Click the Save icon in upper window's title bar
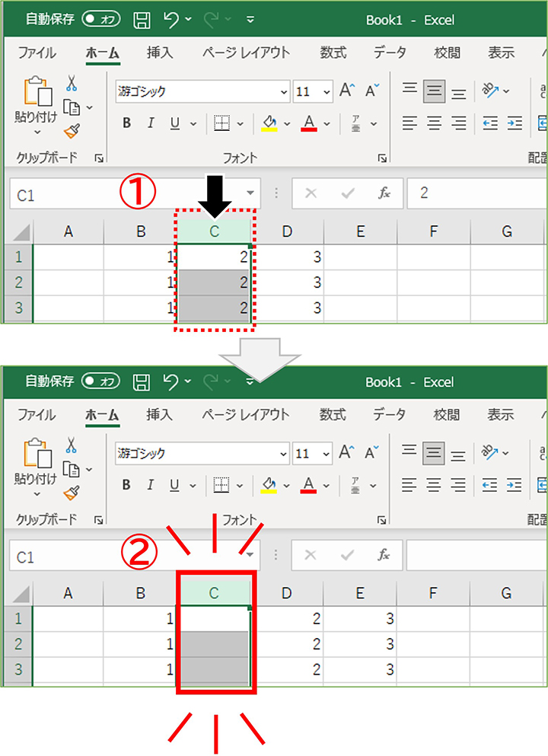Screen dimensions: 548x756 (142, 19)
